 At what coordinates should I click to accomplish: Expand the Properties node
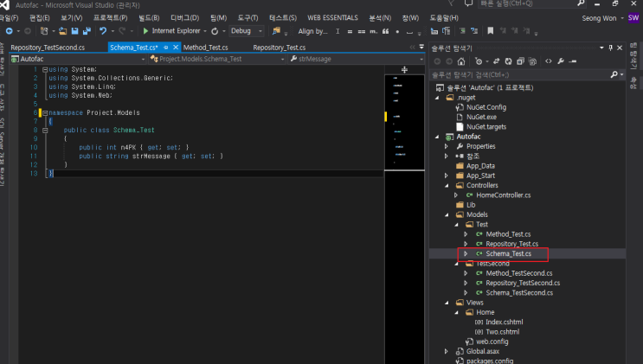pyautogui.click(x=447, y=146)
